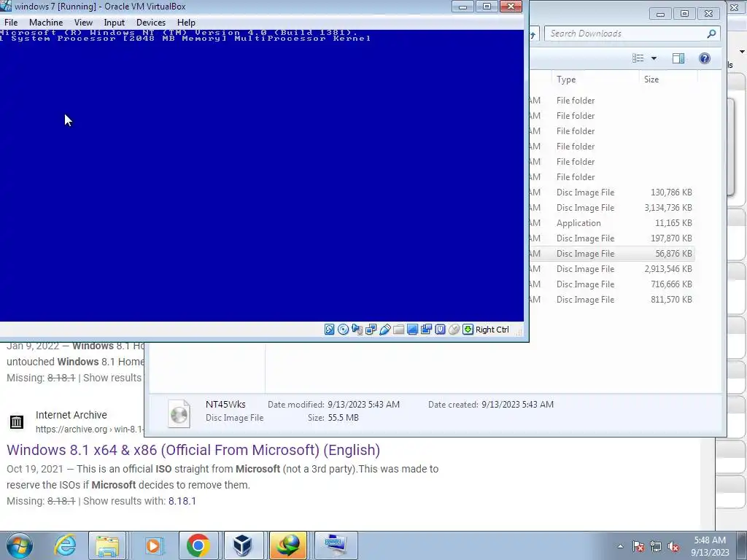Click the Date modified value 9/13/2023 5:43 AM
Viewport: 747px width, 560px height.
click(x=363, y=405)
